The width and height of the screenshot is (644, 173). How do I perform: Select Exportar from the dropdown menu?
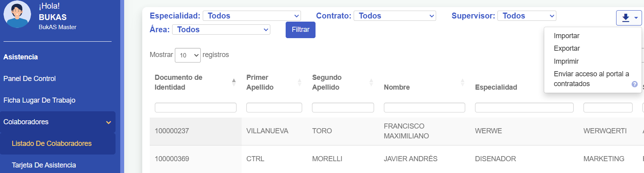[567, 48]
